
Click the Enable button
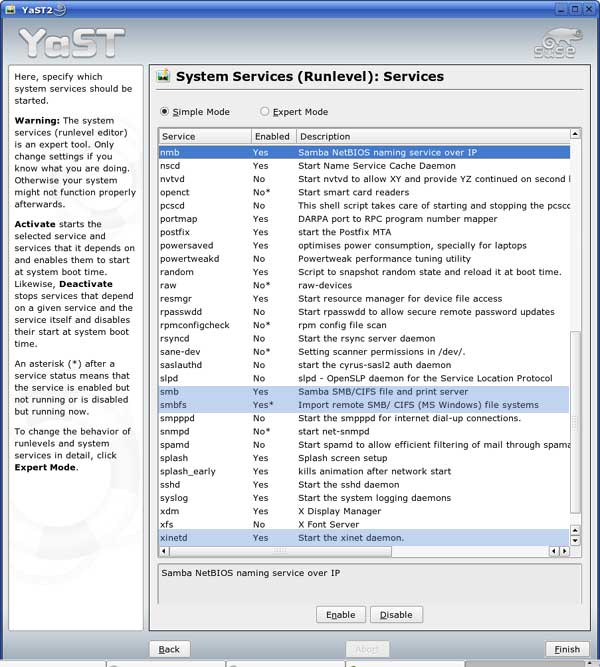click(x=340, y=615)
